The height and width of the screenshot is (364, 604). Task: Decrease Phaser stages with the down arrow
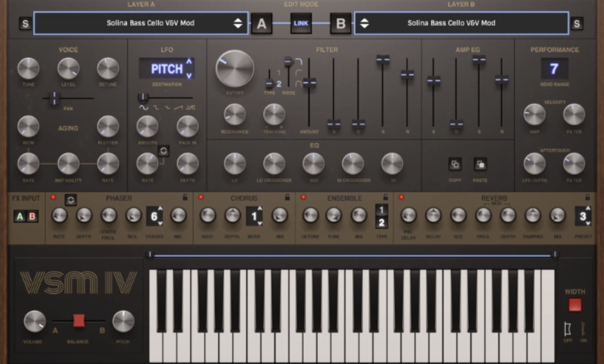pos(160,223)
